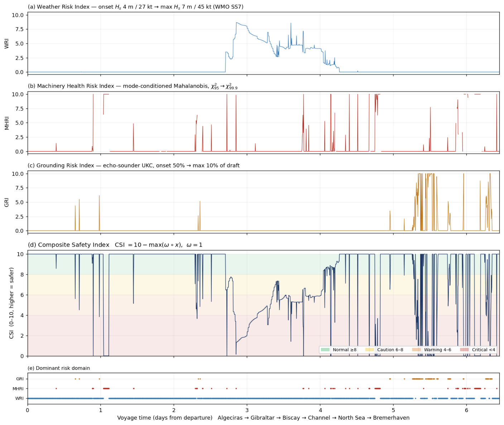This screenshot has height=425, width=504.
Task: Click the 'Critical <4' legend text
Action: (484, 350)
